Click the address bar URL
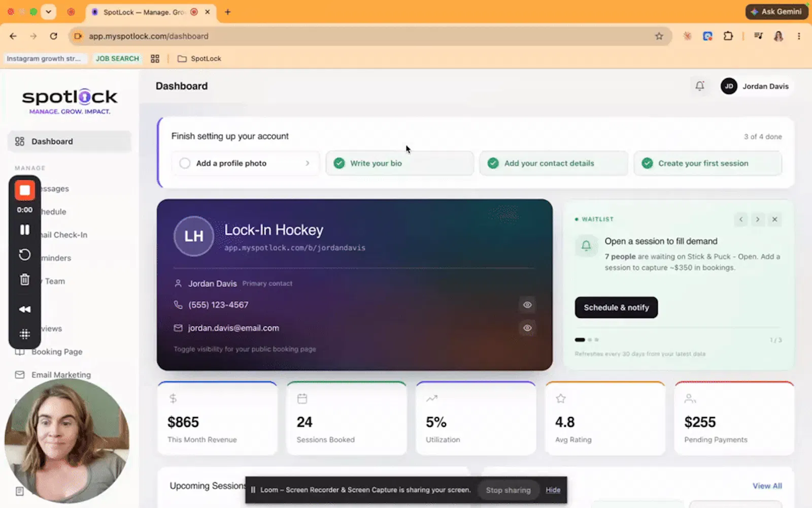 pos(148,36)
